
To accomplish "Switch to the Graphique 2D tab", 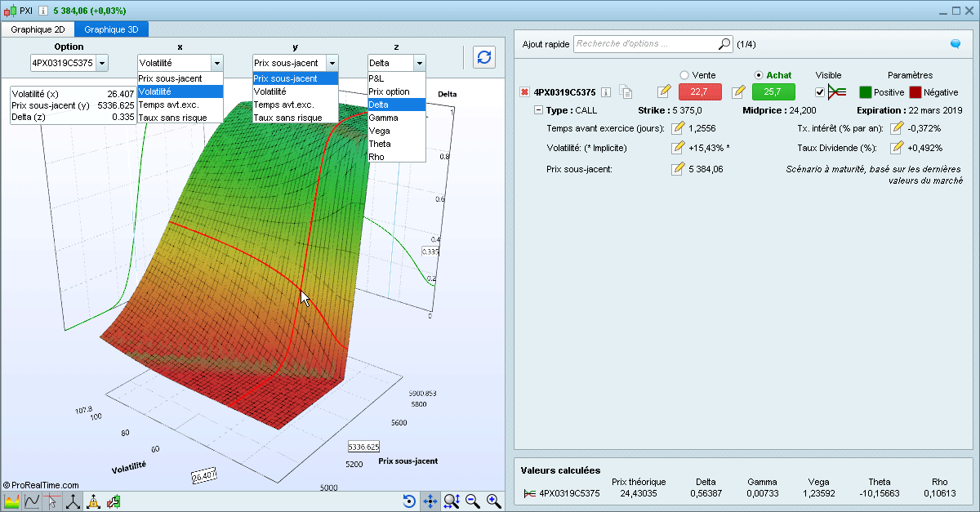I will 38,29.
